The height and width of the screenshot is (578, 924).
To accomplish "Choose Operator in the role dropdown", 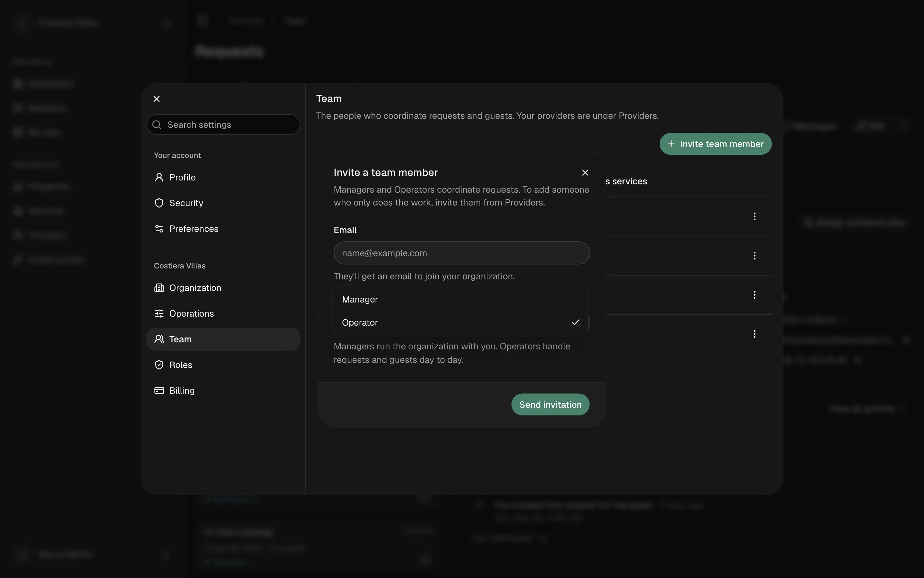I will point(460,323).
